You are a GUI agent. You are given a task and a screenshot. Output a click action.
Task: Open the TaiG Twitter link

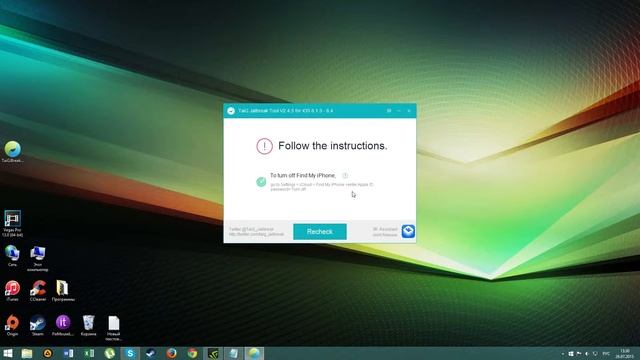(x=256, y=232)
